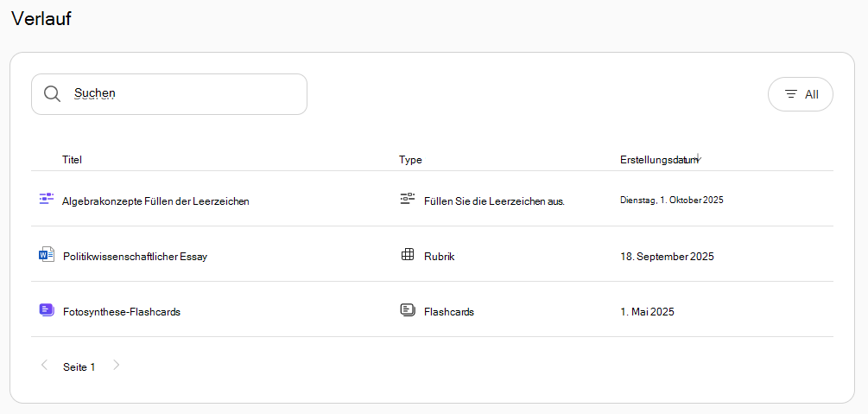Click the Flashcards type text

click(x=449, y=312)
